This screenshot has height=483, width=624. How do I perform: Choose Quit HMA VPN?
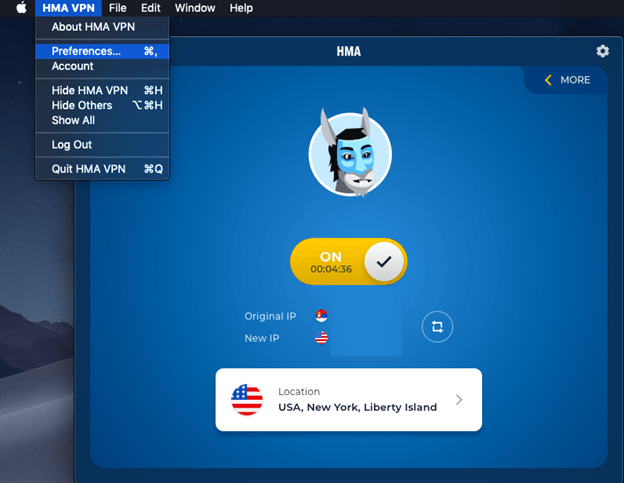pyautogui.click(x=102, y=169)
